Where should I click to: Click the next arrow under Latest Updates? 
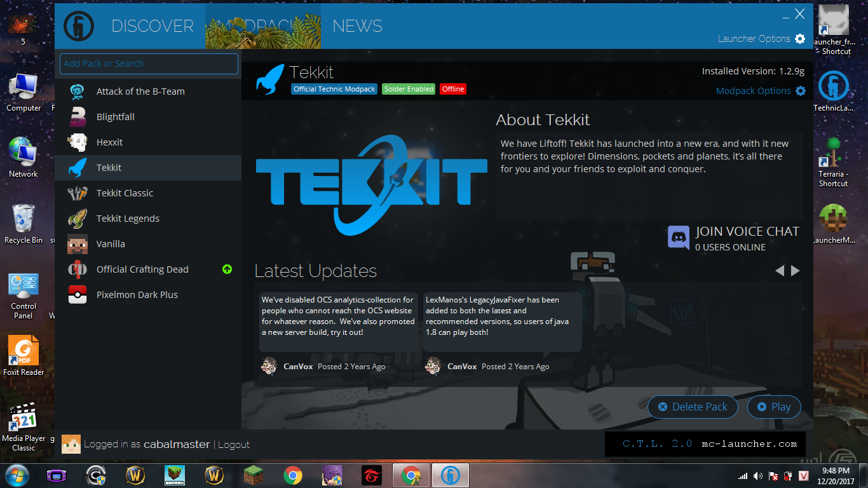coord(795,270)
